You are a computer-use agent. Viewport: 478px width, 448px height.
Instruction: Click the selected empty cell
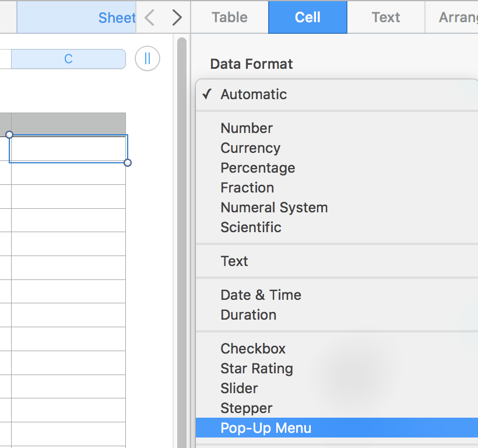pos(68,149)
